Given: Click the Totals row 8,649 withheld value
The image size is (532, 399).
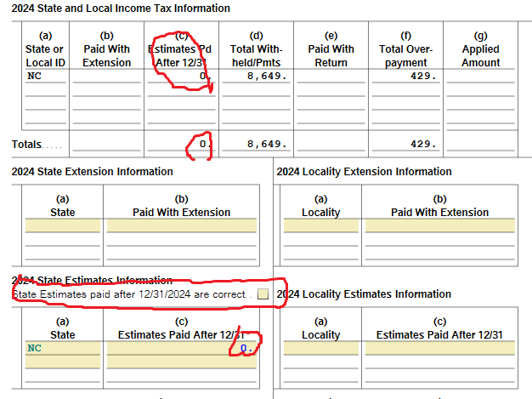Looking at the screenshot, I should click(x=256, y=144).
